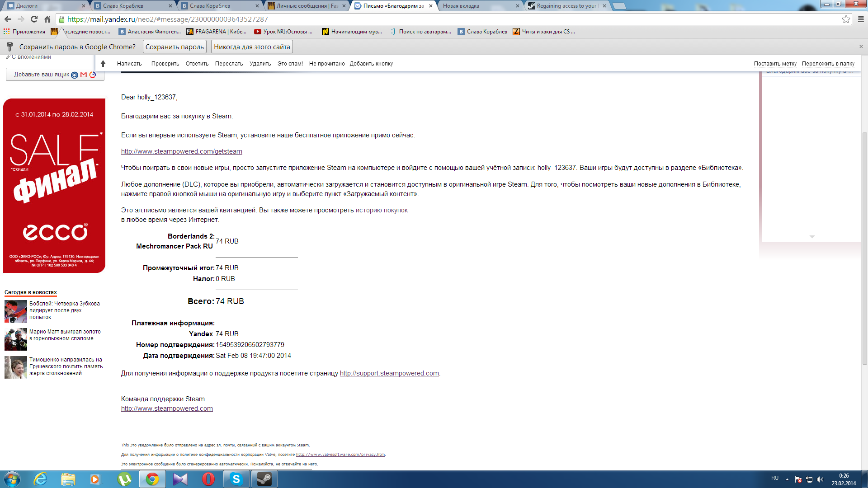Viewport: 868px width, 488px height.
Task: Show hidden system tray icons
Action: tap(787, 479)
